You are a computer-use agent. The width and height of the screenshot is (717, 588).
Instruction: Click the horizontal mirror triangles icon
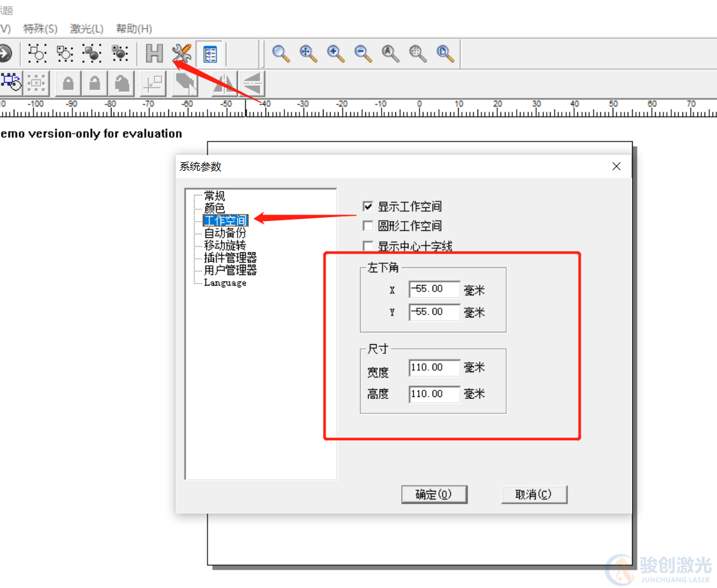pyautogui.click(x=224, y=83)
